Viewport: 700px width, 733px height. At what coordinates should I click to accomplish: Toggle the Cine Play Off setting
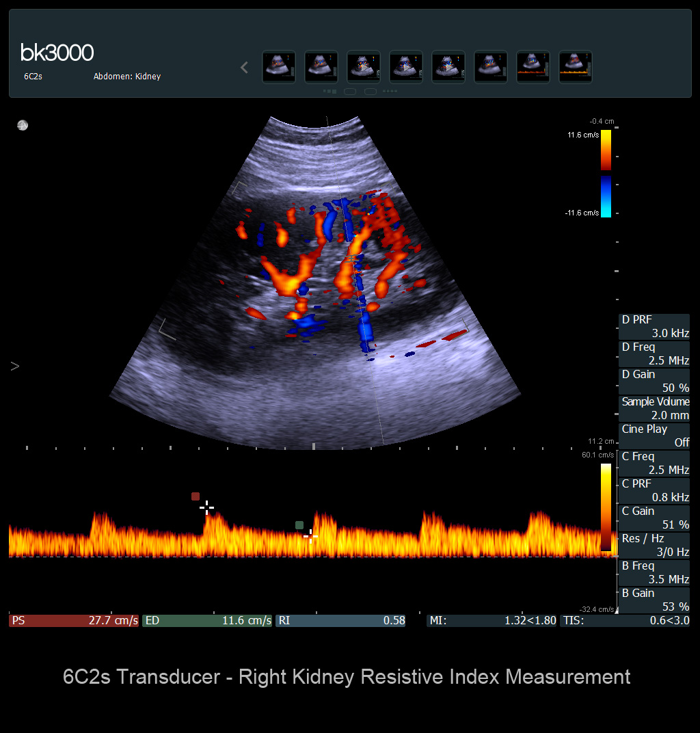[x=654, y=436]
